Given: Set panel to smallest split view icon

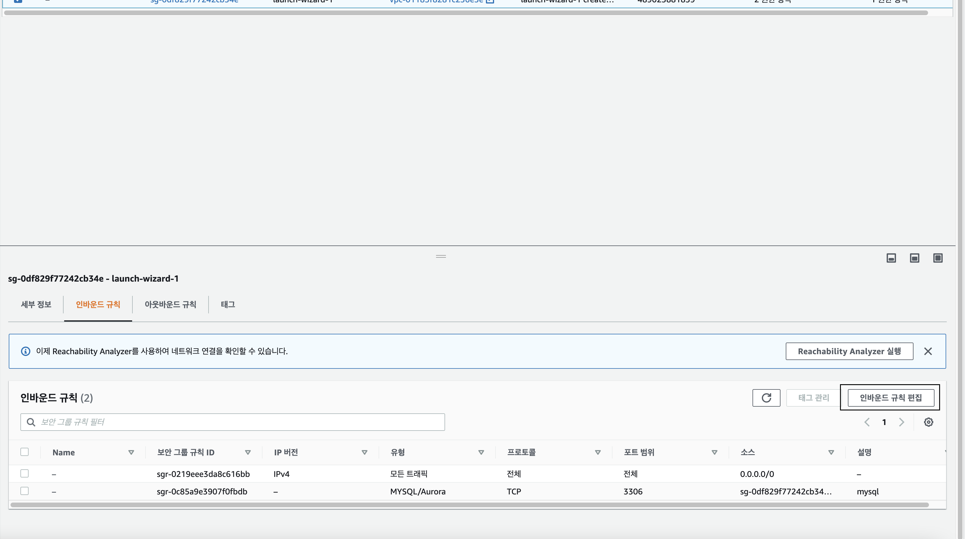Looking at the screenshot, I should click(891, 258).
